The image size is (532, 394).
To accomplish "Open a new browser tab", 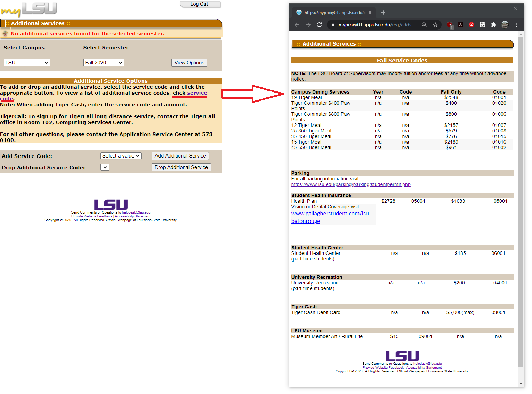I will tap(383, 13).
